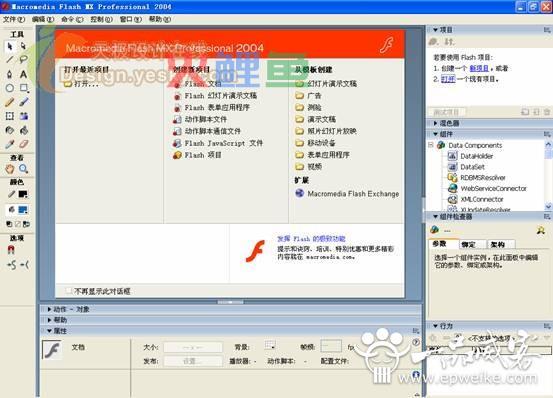Click the frame rate input field
553x398 pixels.
[x=331, y=347]
